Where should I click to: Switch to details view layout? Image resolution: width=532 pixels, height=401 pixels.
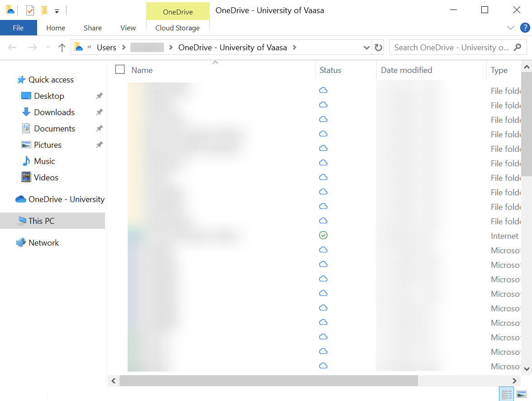point(507,394)
